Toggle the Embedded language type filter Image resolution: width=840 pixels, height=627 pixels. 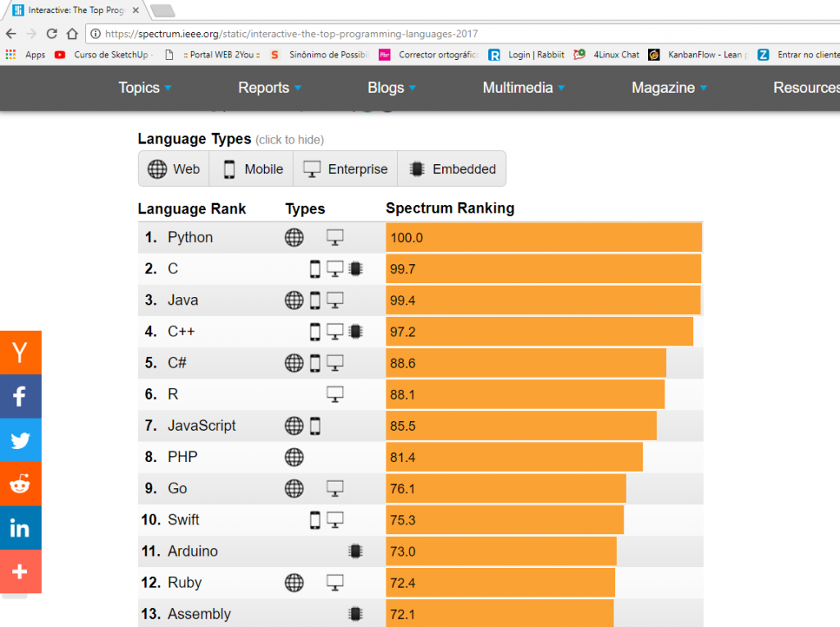(x=452, y=169)
